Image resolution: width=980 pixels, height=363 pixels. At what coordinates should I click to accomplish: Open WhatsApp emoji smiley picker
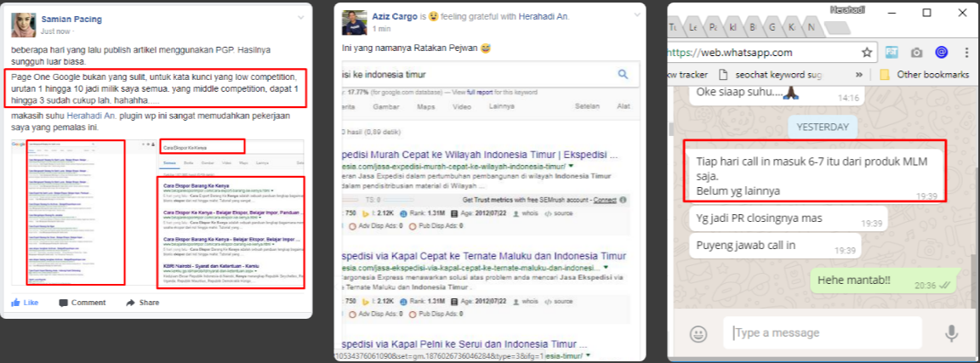tap(698, 333)
